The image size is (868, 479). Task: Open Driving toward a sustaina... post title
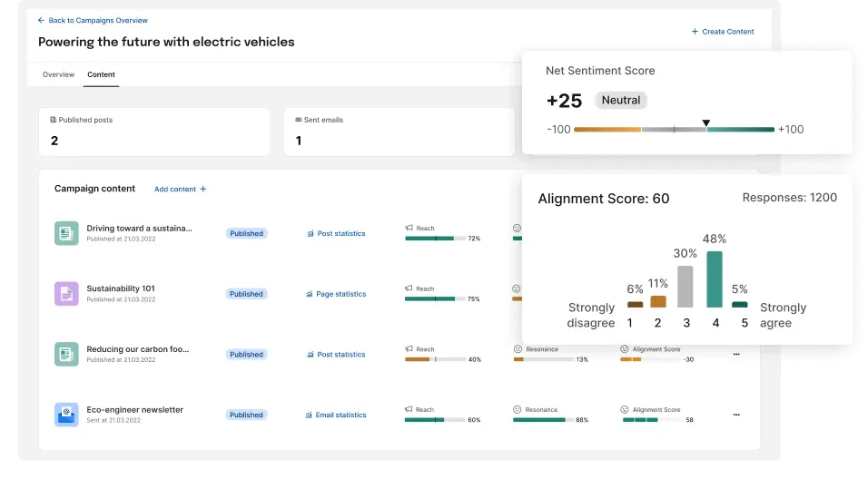pyautogui.click(x=139, y=228)
